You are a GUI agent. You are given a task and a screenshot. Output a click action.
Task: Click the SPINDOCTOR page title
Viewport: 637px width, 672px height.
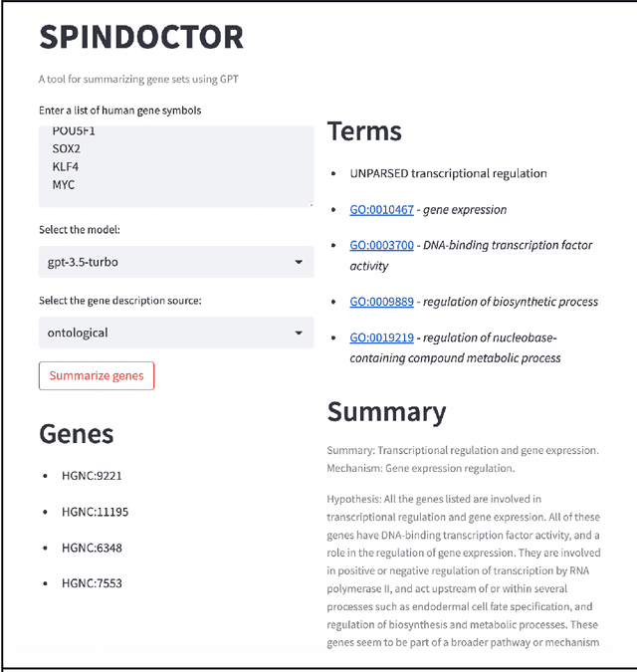pyautogui.click(x=141, y=38)
